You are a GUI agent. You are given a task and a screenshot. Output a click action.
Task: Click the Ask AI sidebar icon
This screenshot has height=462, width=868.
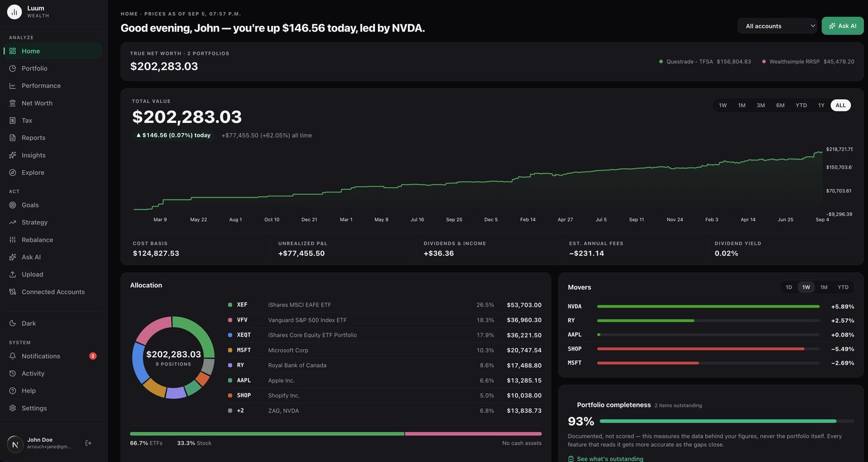(x=13, y=257)
